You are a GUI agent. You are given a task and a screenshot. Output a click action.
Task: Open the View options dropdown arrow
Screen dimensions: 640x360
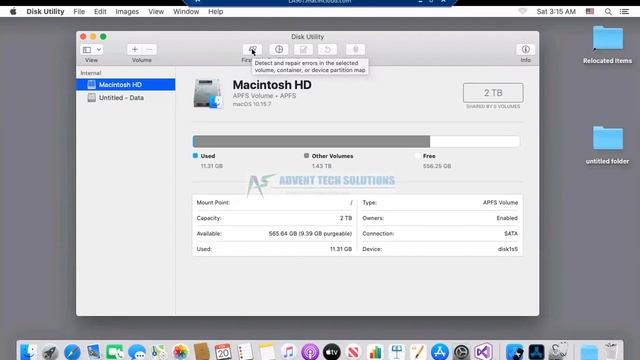click(x=99, y=50)
